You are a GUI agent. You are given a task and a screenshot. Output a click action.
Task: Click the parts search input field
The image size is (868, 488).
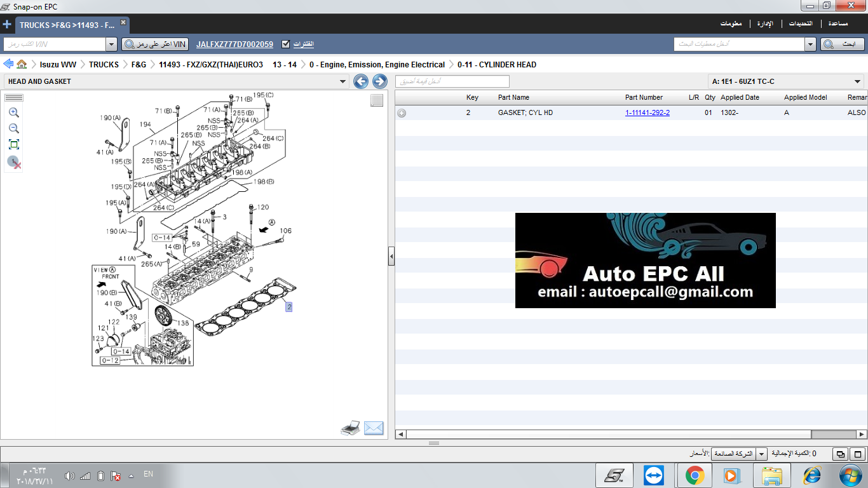[x=739, y=44]
